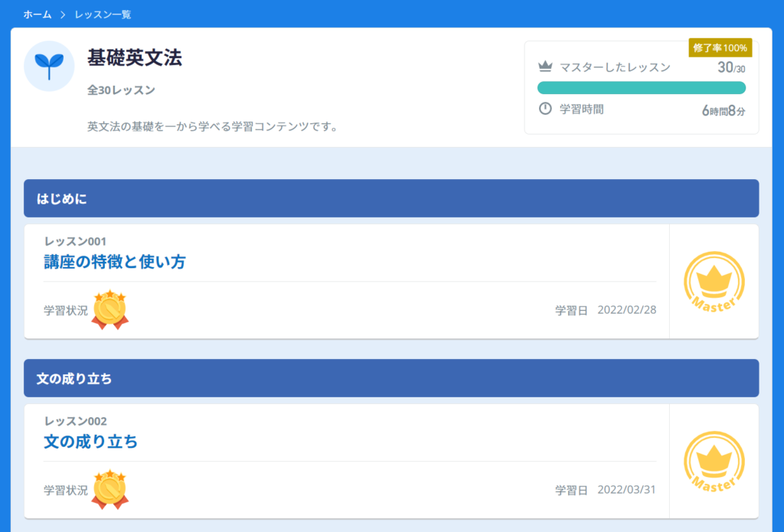
Task: Click the 2022/02/28 study date
Action: (x=626, y=310)
